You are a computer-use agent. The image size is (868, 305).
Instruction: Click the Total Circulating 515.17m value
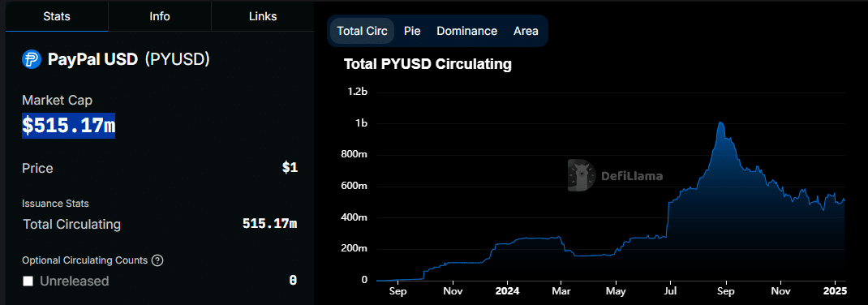269,224
